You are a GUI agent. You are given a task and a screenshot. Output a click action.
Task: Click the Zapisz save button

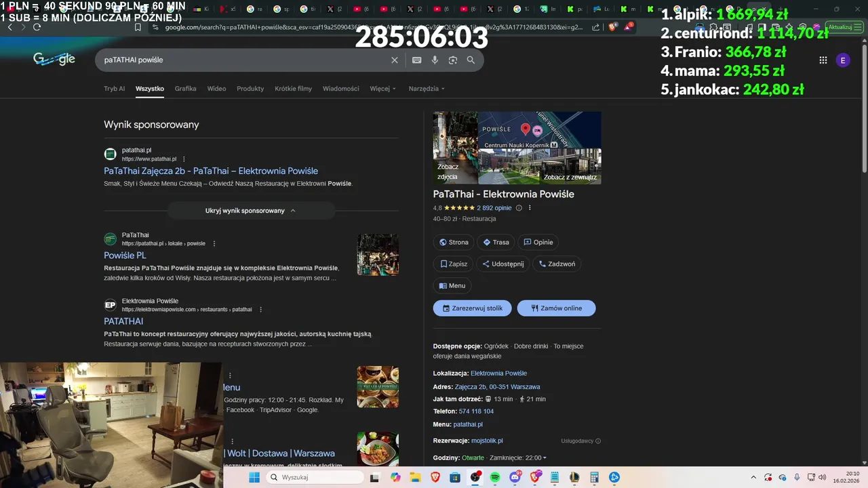pyautogui.click(x=454, y=264)
